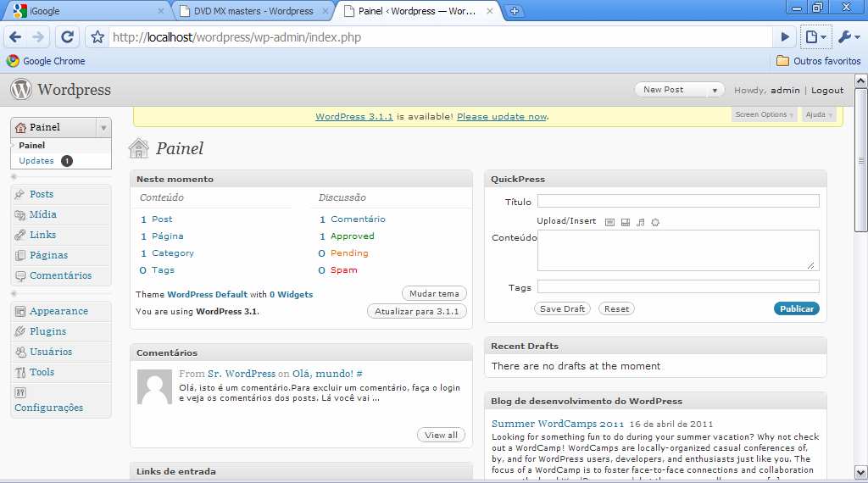Click the Tools sidebar icon
Viewport: 868px width, 483px height.
click(20, 372)
